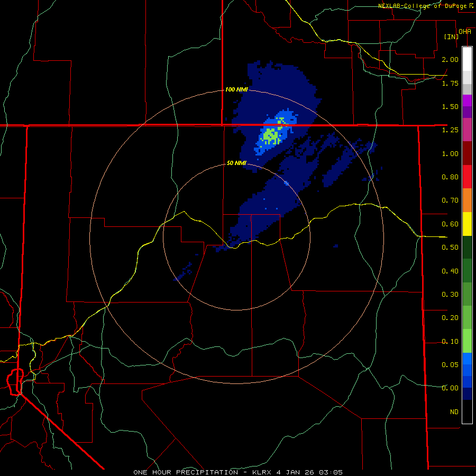Click the OHA product code label
This screenshot has height=476, width=476.
[465, 32]
